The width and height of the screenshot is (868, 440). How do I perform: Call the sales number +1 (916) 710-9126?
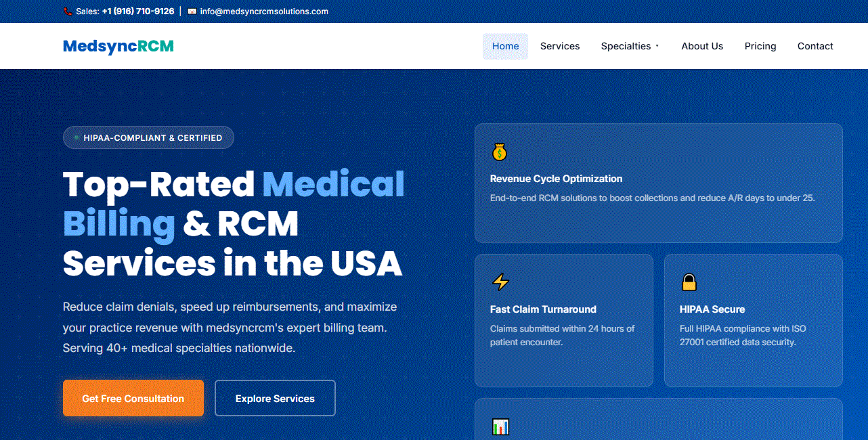[x=138, y=12]
